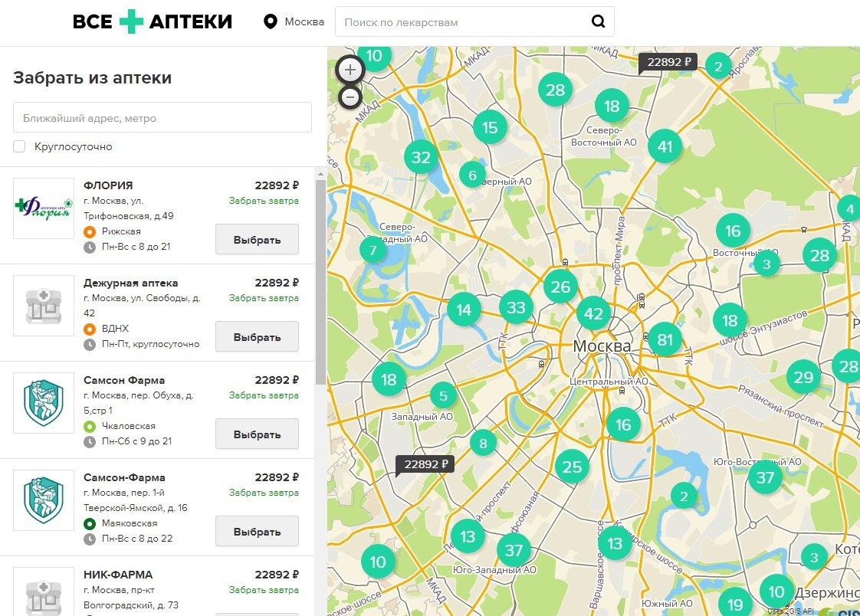Focus the Поиск по лекарствам search field
The width and height of the screenshot is (860, 616).
coord(474,22)
